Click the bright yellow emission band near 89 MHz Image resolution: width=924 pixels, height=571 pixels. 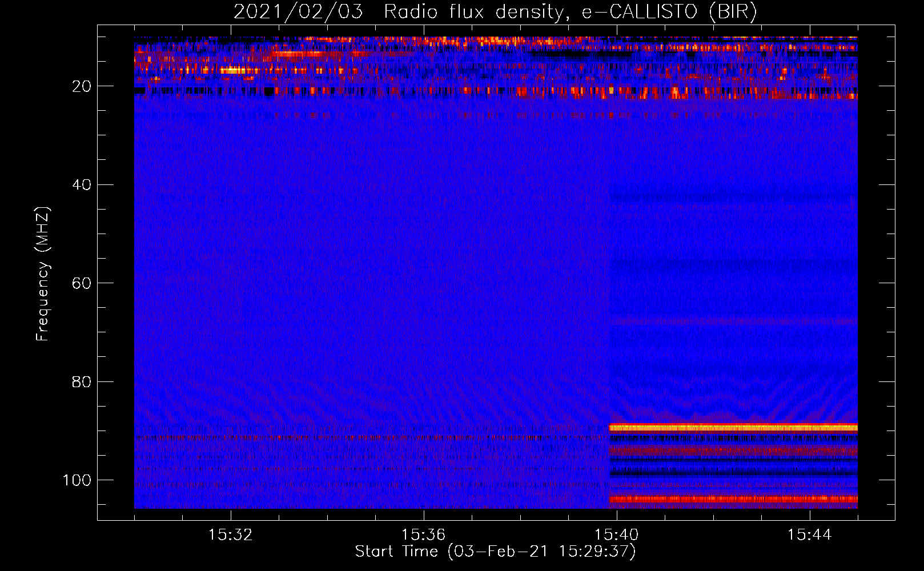pyautogui.click(x=733, y=427)
